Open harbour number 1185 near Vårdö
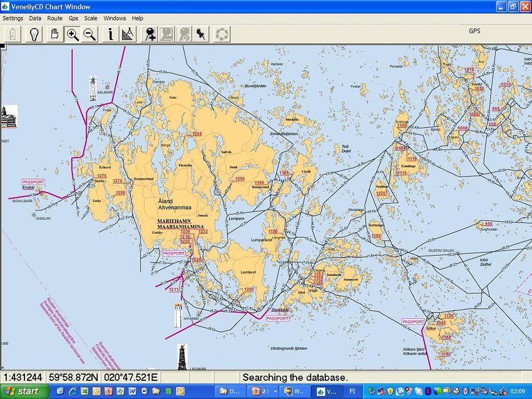The image size is (532, 399). point(284,173)
